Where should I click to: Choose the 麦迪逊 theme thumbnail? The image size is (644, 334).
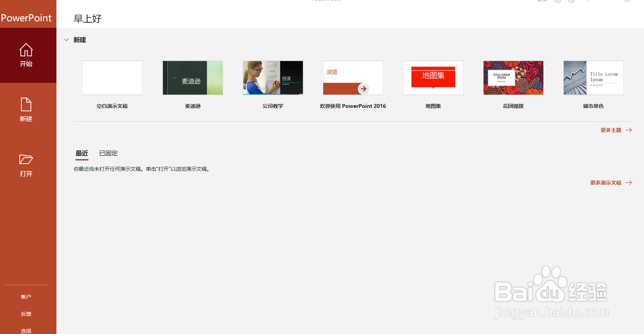tap(193, 78)
